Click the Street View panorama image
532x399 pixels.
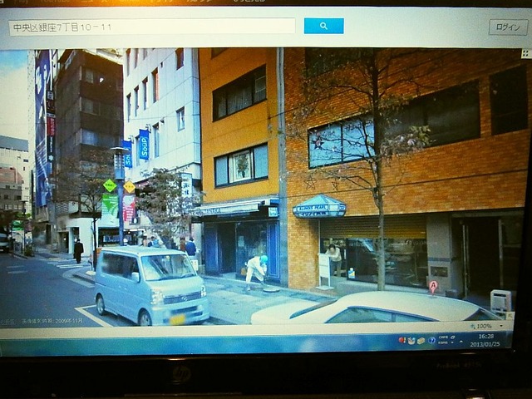point(261,186)
